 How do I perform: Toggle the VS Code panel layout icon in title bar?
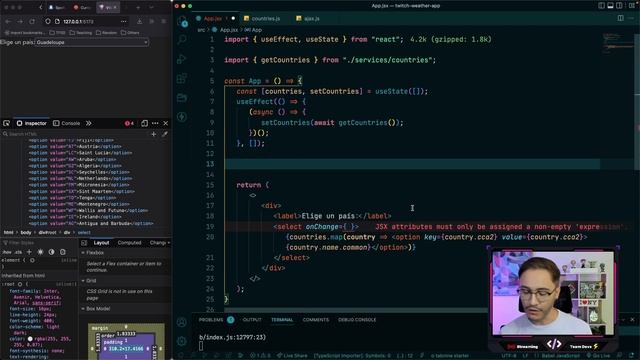(610, 6)
